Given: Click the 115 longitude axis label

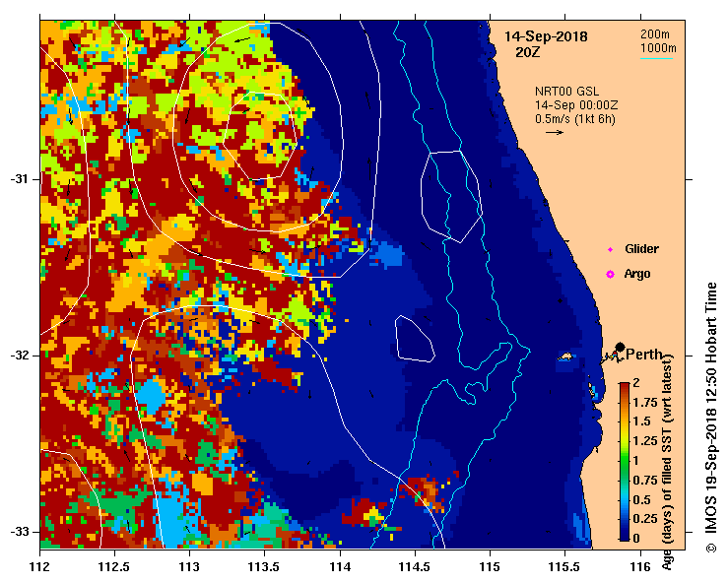Looking at the screenshot, I should (x=490, y=567).
